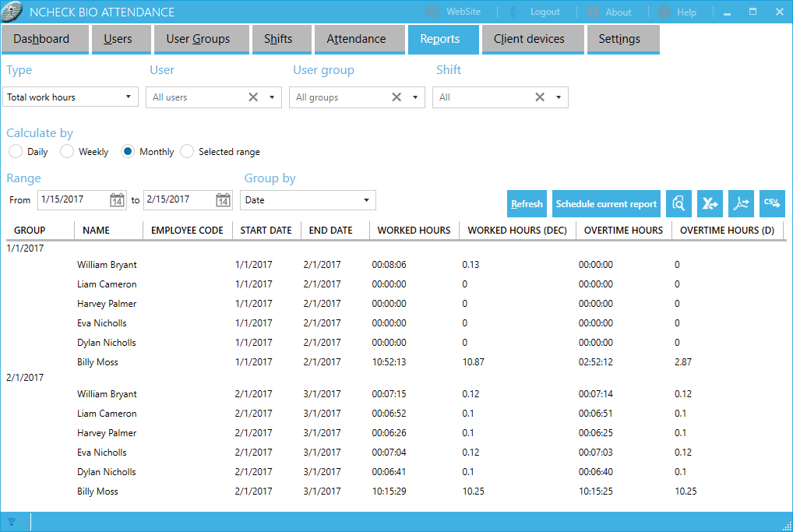This screenshot has width=793, height=532.
Task: Export report to Excel
Action: (x=710, y=204)
